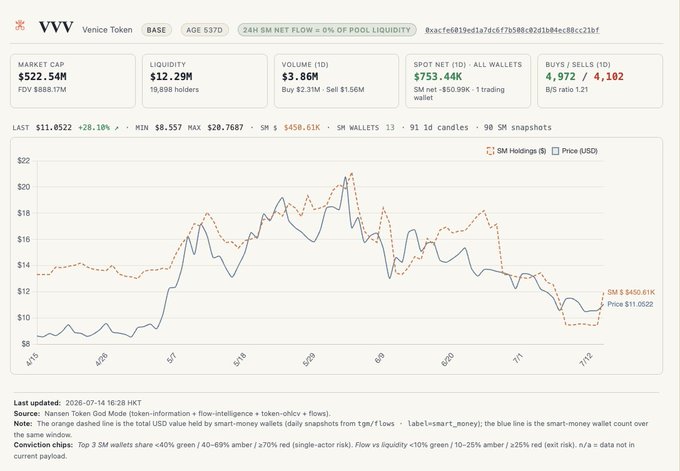Click the blue Price legend swatch
The image size is (680, 471).
tap(555, 151)
